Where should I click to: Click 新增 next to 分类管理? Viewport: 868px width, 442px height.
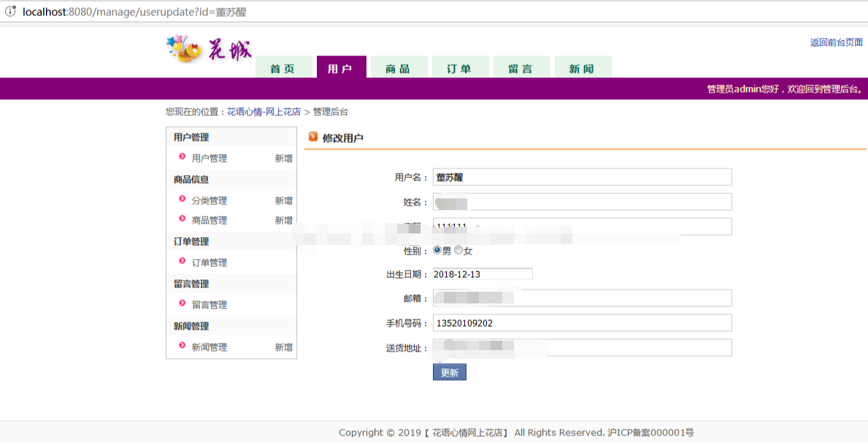(283, 201)
